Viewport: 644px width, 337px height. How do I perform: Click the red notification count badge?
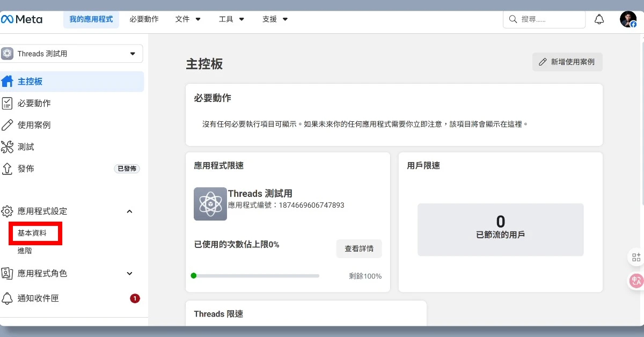pyautogui.click(x=135, y=298)
